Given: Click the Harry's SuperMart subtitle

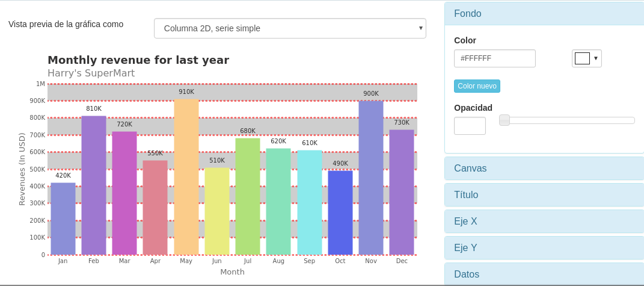Looking at the screenshot, I should [91, 73].
